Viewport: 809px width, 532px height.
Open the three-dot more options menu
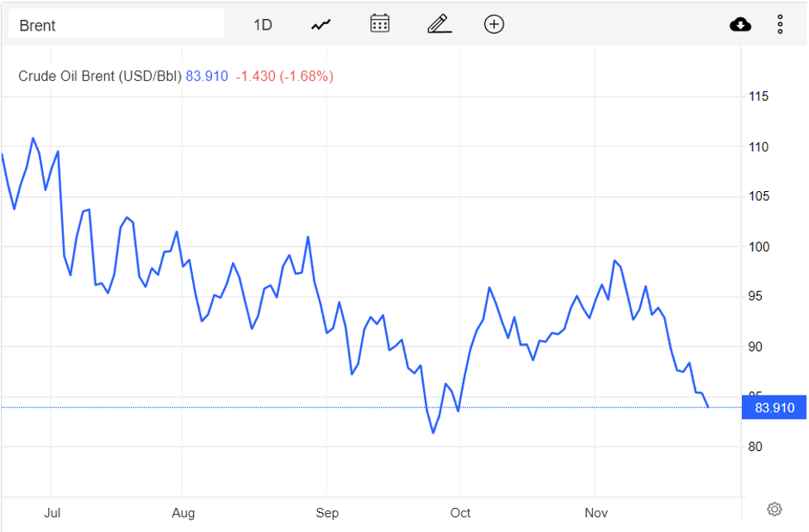780,25
